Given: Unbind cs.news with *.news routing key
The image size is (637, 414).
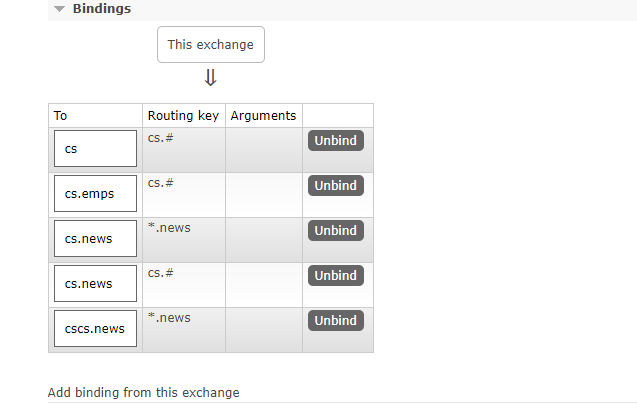Looking at the screenshot, I should (x=335, y=231).
